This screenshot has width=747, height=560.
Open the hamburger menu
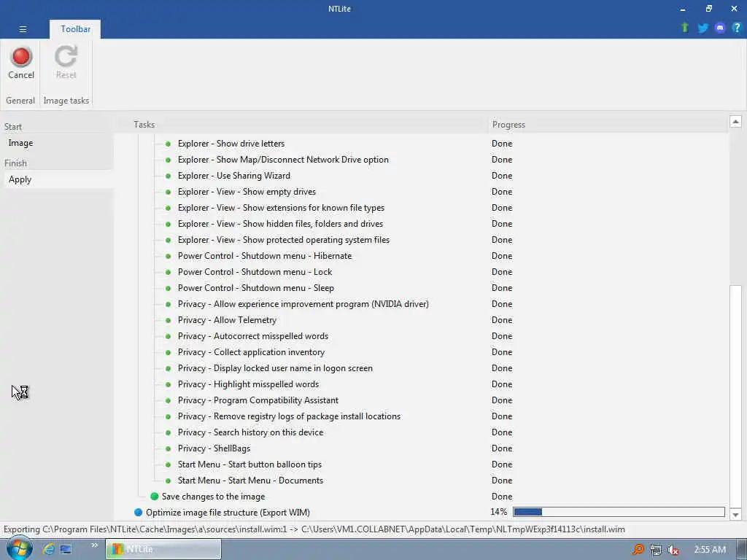point(23,29)
